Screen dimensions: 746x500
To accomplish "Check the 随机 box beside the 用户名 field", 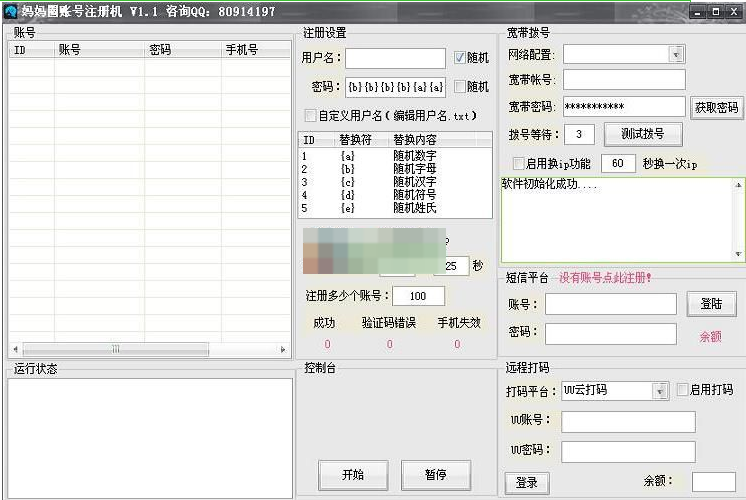I will pos(460,58).
